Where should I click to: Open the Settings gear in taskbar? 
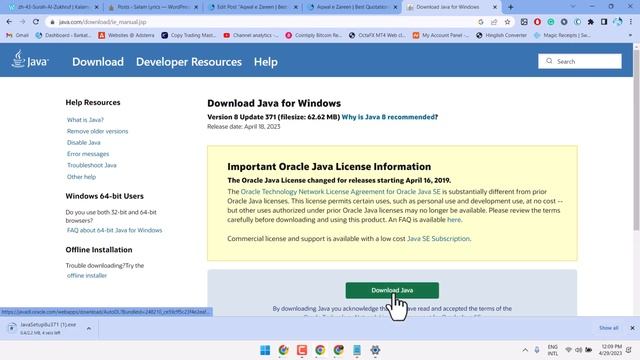pos(375,350)
